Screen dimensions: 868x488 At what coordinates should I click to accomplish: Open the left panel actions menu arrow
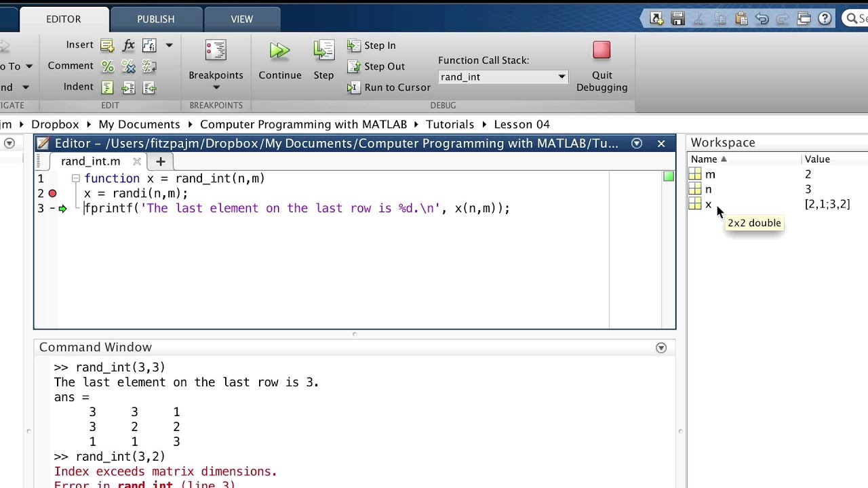[x=9, y=143]
